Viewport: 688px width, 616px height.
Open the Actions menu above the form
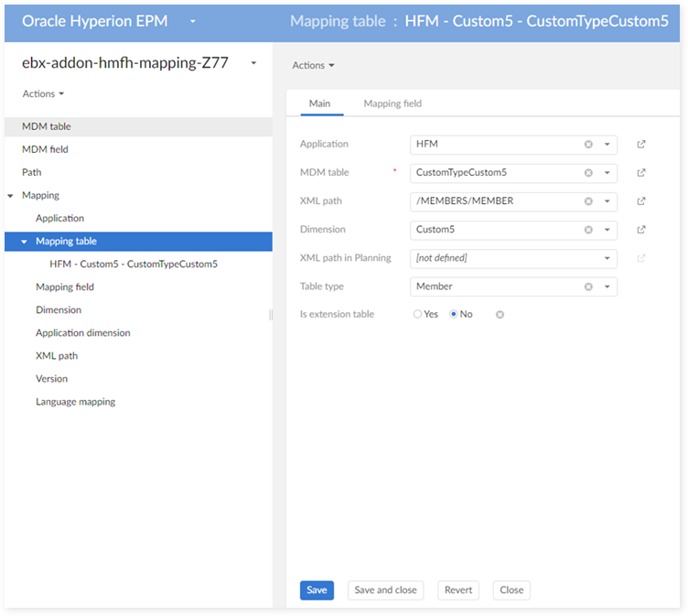point(313,65)
